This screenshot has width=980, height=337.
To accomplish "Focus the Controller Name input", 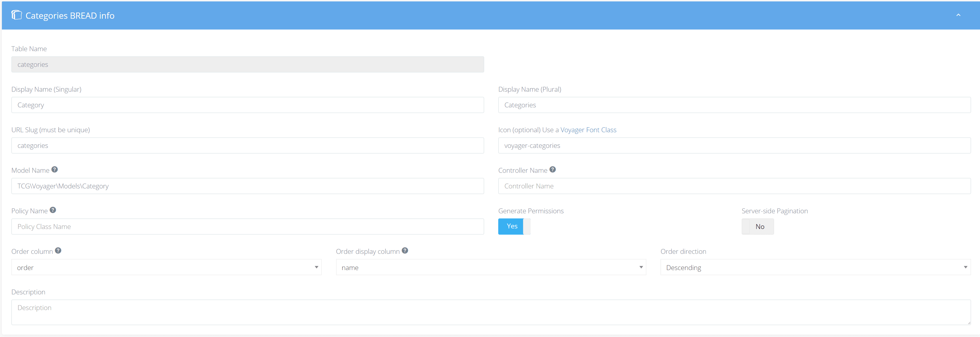I will 734,186.
